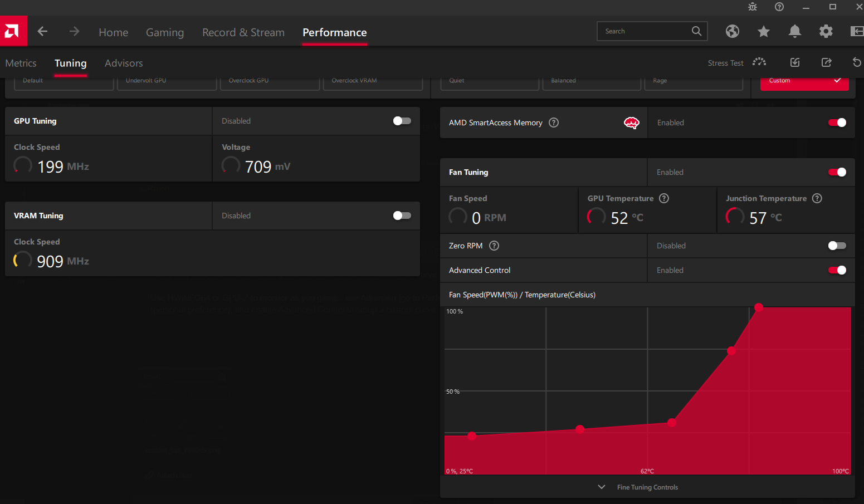Screen dimensions: 864x504
Task: Select the Custom tuning preset
Action: [x=804, y=81]
